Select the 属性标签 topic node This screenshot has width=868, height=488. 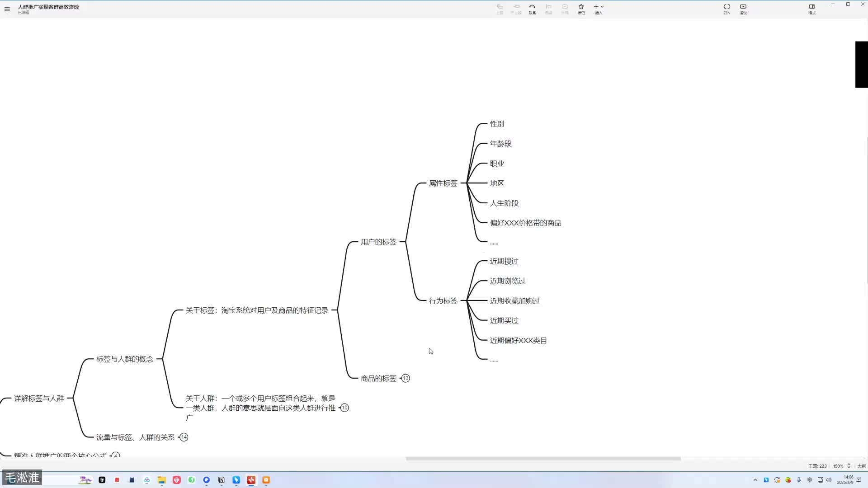coord(443,183)
